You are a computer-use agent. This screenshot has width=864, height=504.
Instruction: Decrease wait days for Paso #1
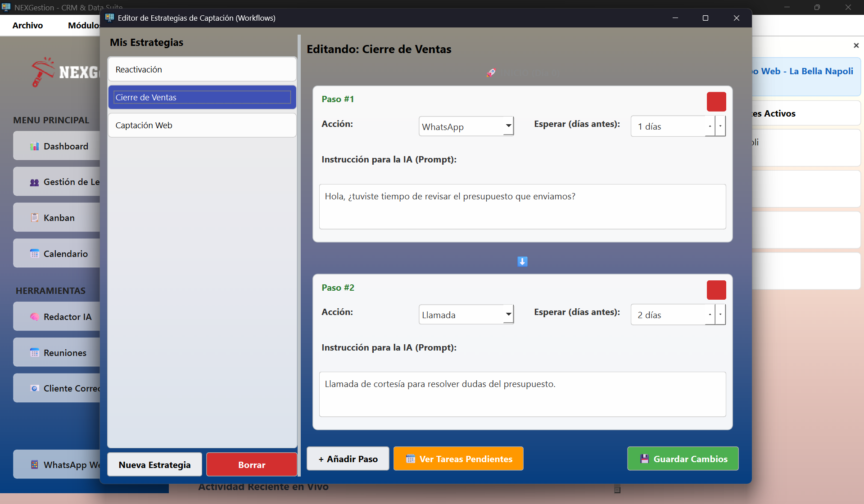coord(720,126)
